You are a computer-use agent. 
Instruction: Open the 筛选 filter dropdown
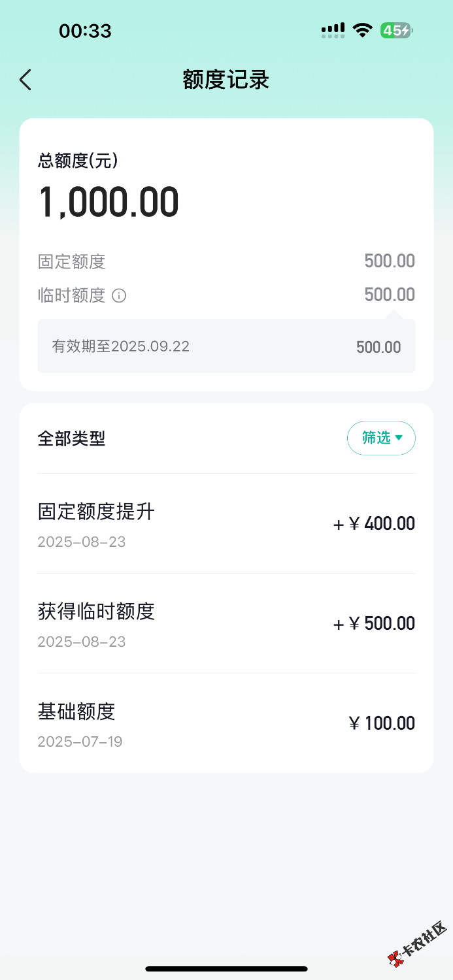pos(381,438)
